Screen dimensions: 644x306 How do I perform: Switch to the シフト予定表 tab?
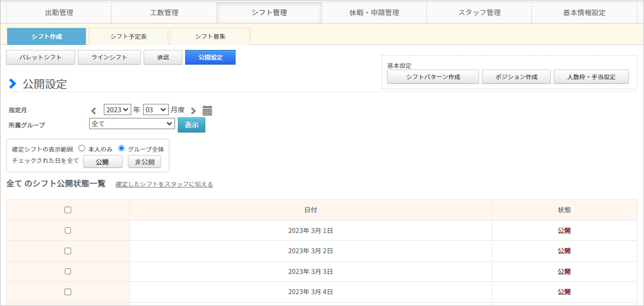(x=128, y=36)
